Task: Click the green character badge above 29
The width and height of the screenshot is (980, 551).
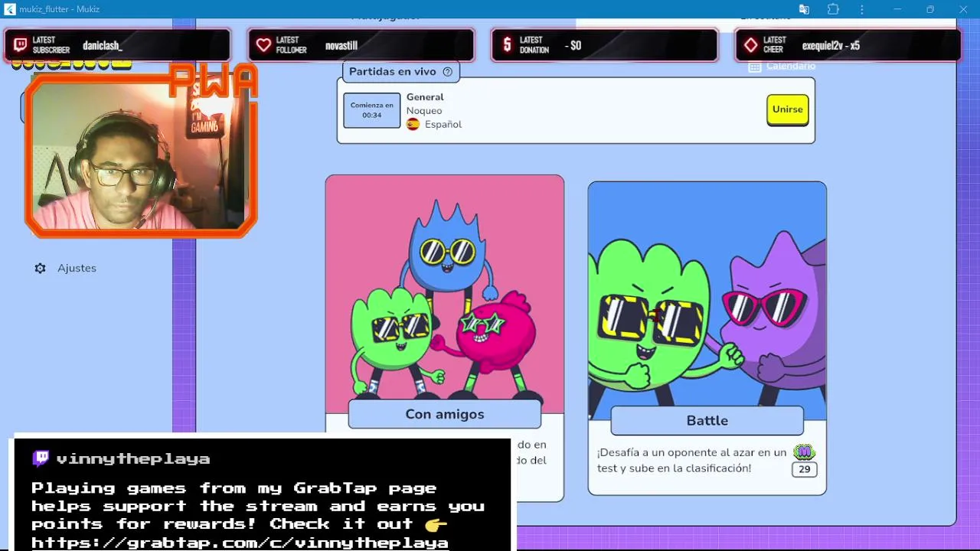Action: (x=804, y=452)
